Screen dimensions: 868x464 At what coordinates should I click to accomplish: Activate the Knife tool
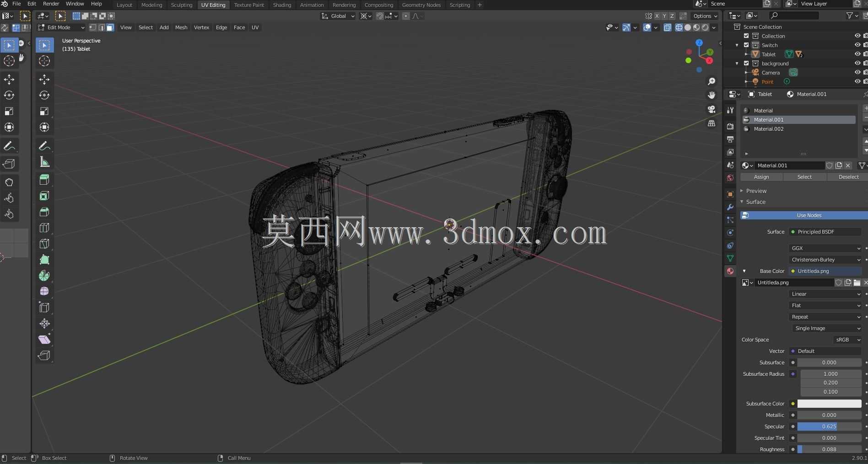(x=44, y=244)
